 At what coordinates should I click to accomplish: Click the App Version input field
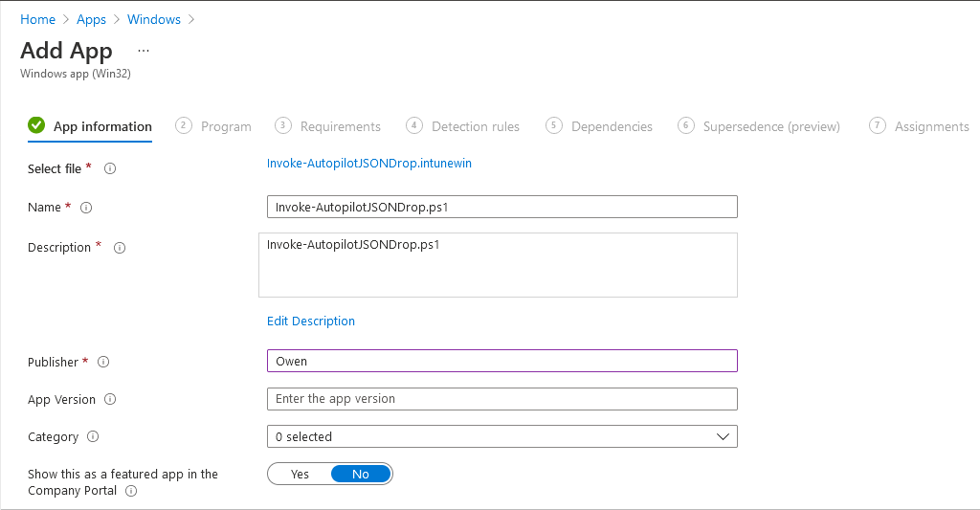tap(501, 399)
